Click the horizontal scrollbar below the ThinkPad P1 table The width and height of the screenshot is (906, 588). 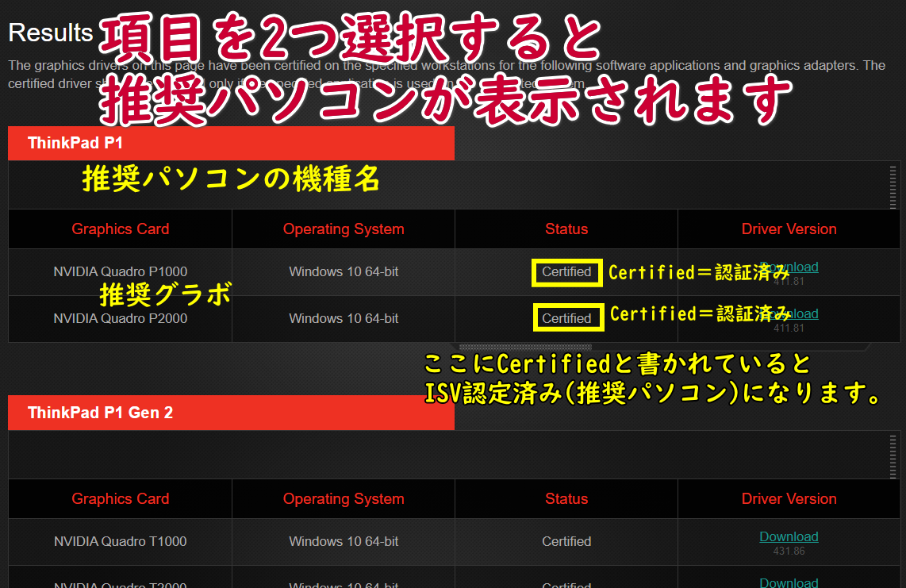525,347
